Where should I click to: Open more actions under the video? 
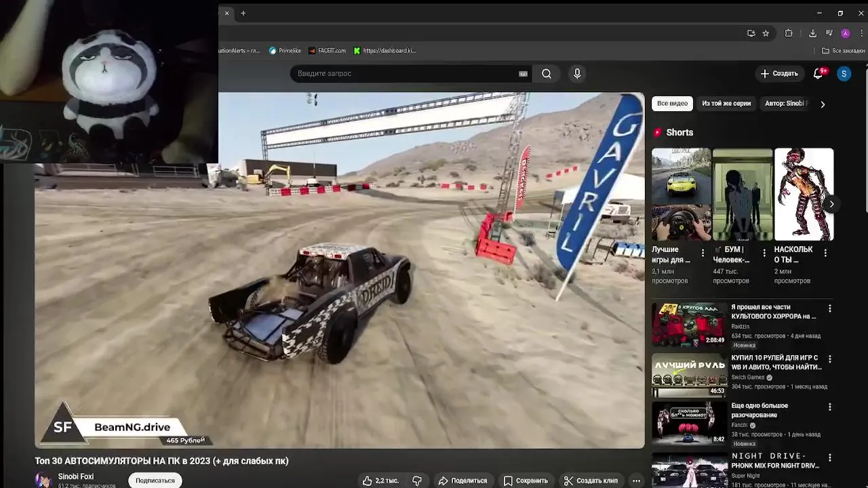coord(636,481)
